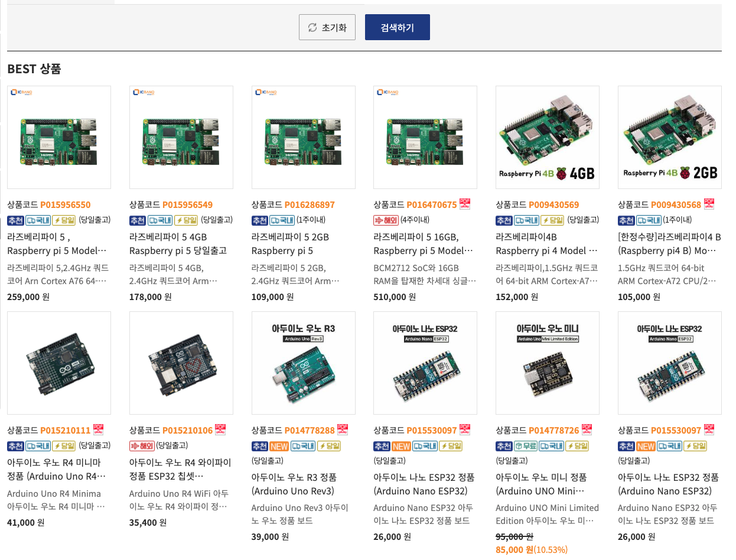736x560 pixels.
Task: Click 해외 badge on Raspberry Pi 5 16GB
Action: click(x=386, y=220)
